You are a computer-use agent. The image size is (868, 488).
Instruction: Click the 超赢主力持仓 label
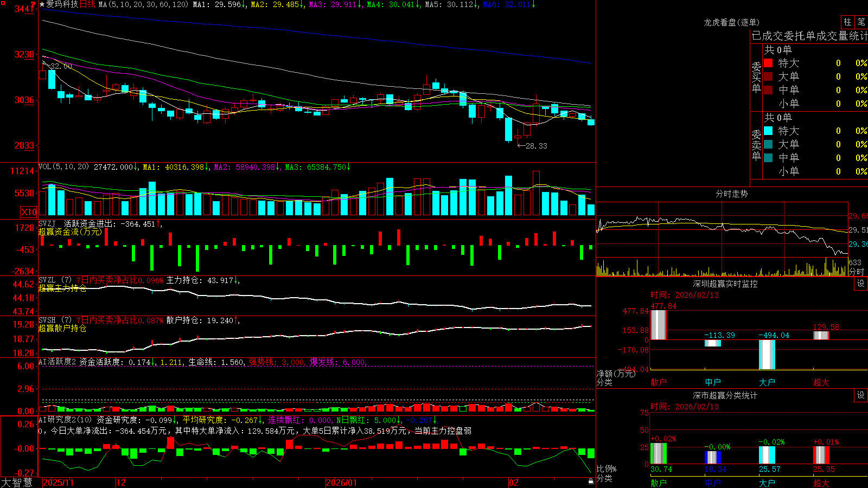coord(62,288)
